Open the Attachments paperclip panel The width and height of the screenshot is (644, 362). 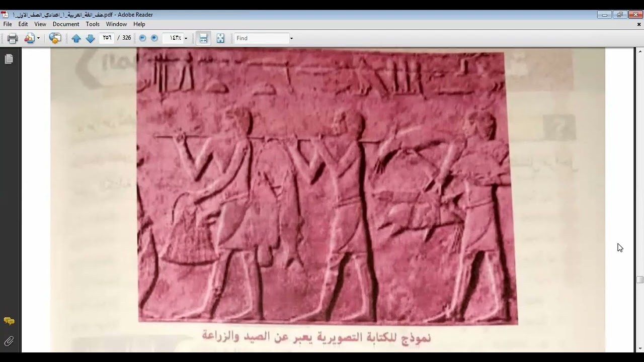pos(9,341)
